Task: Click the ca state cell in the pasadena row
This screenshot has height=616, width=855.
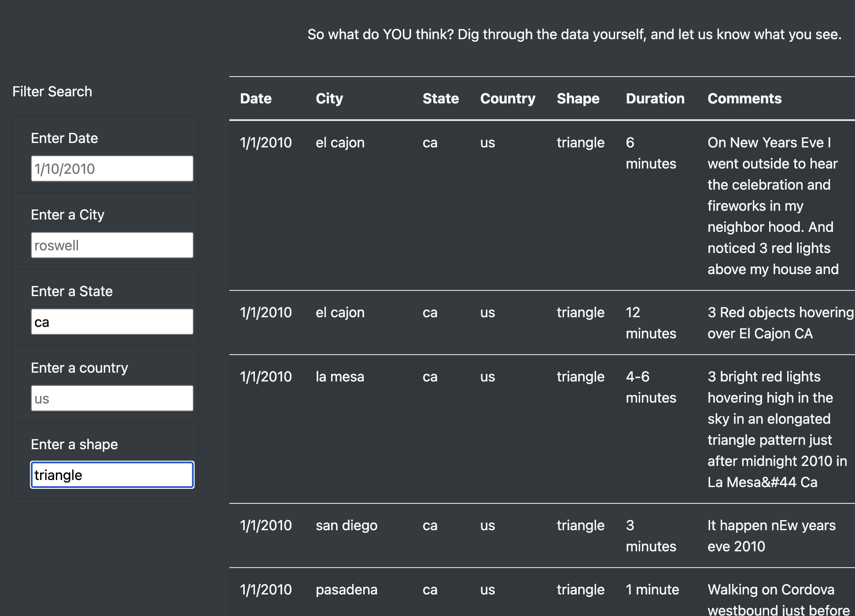Action: pyautogui.click(x=430, y=590)
